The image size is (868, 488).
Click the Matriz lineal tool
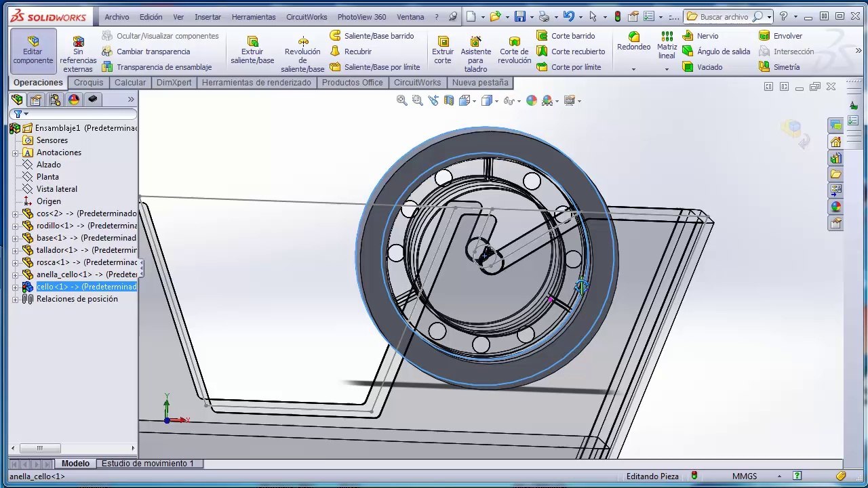pyautogui.click(x=667, y=45)
